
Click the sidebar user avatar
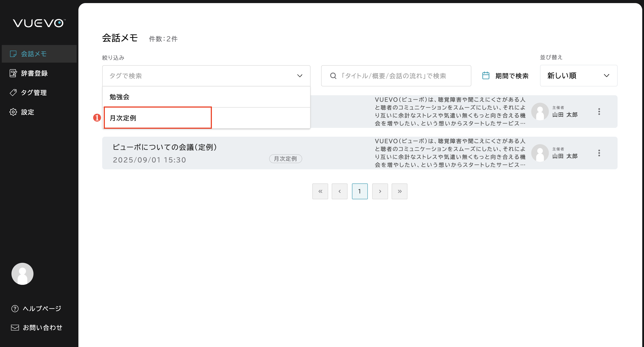(x=22, y=273)
